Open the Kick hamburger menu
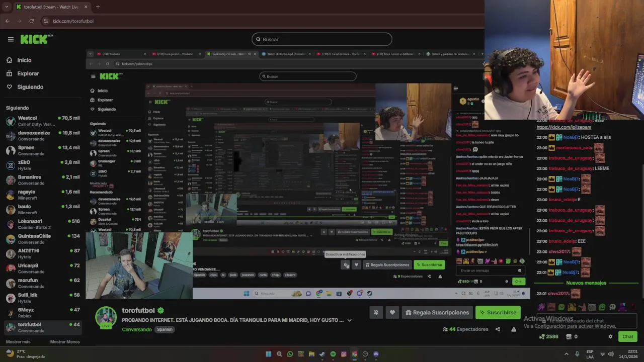Viewport: 644px width, 362px height. coord(11,39)
